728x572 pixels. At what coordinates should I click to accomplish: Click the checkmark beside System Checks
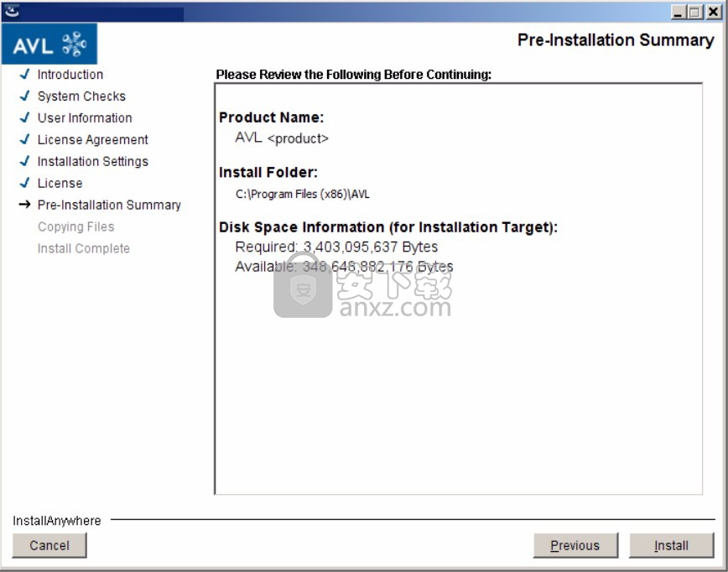point(25,96)
